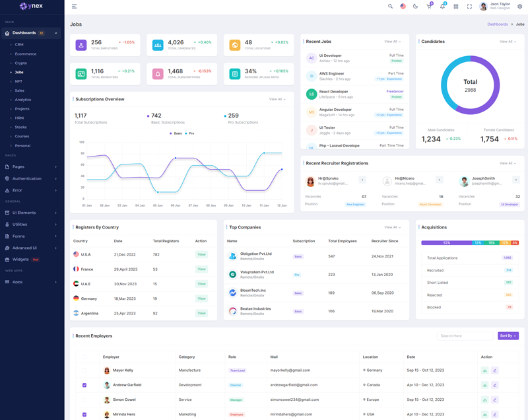Open the settings gear in the header
The image size is (528, 420).
point(520,7)
